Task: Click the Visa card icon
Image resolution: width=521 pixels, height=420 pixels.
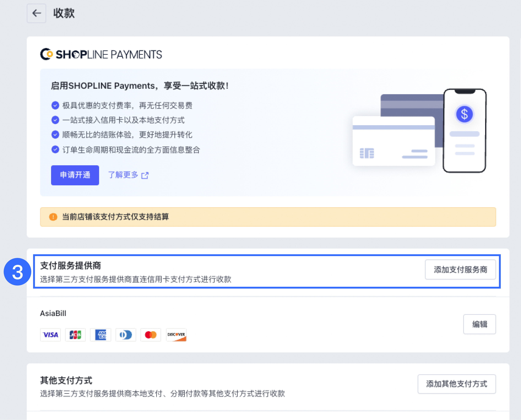Action: [x=50, y=335]
